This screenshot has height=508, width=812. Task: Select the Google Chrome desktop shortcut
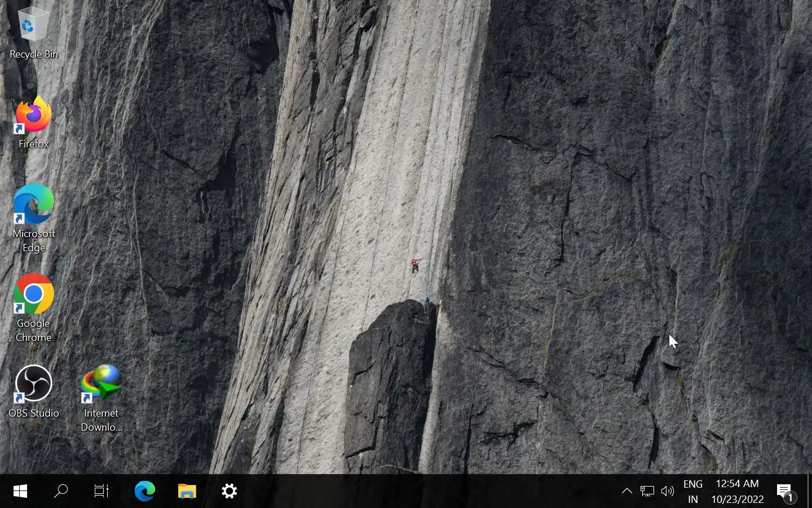pos(33,308)
